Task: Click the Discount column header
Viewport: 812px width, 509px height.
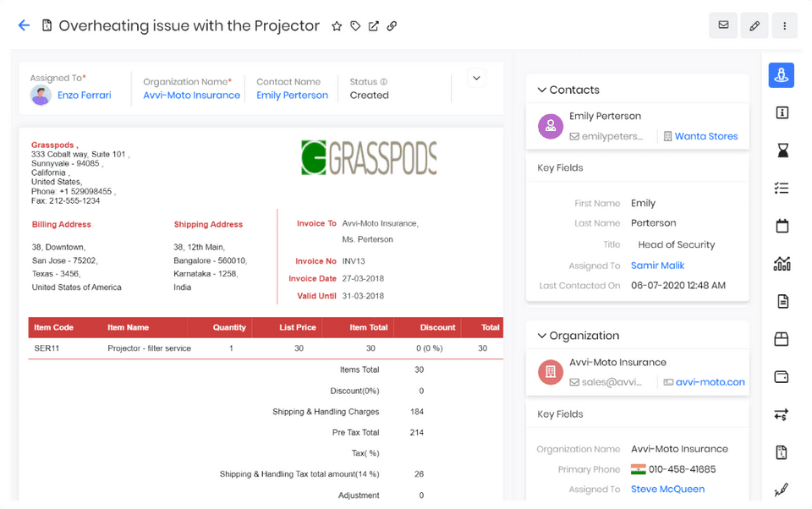Action: (437, 328)
